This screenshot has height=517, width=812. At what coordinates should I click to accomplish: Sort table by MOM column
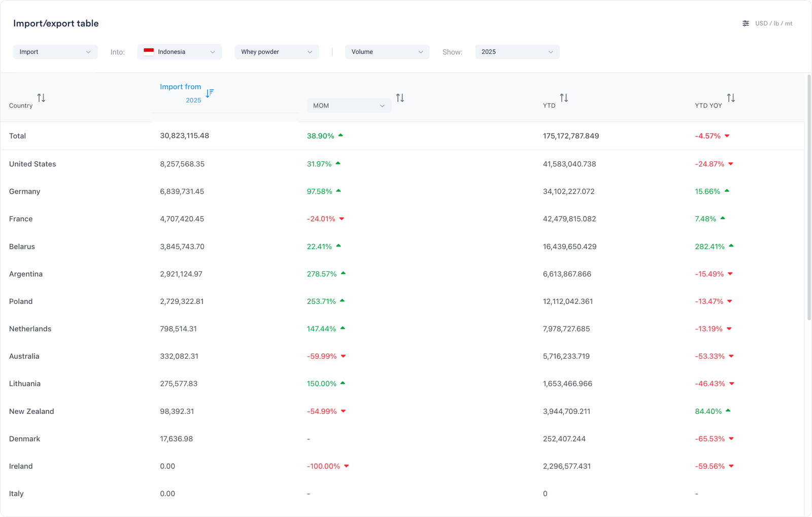(x=400, y=98)
